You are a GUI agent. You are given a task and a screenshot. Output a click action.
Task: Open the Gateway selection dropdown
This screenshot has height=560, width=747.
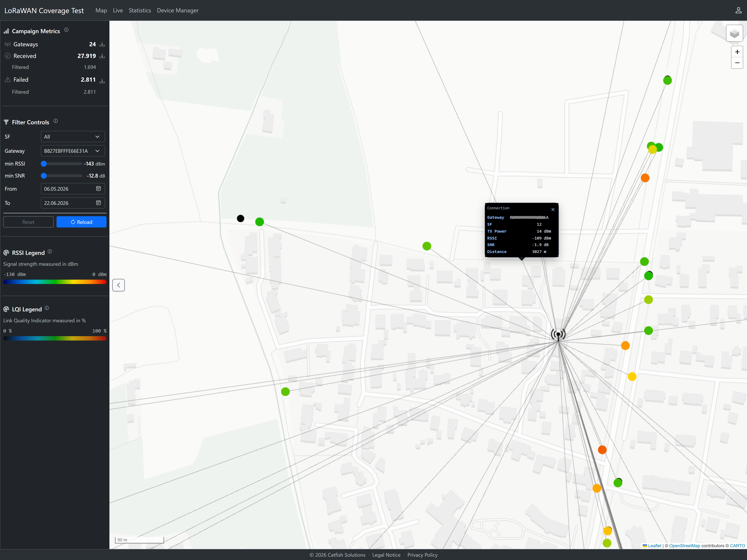(73, 151)
